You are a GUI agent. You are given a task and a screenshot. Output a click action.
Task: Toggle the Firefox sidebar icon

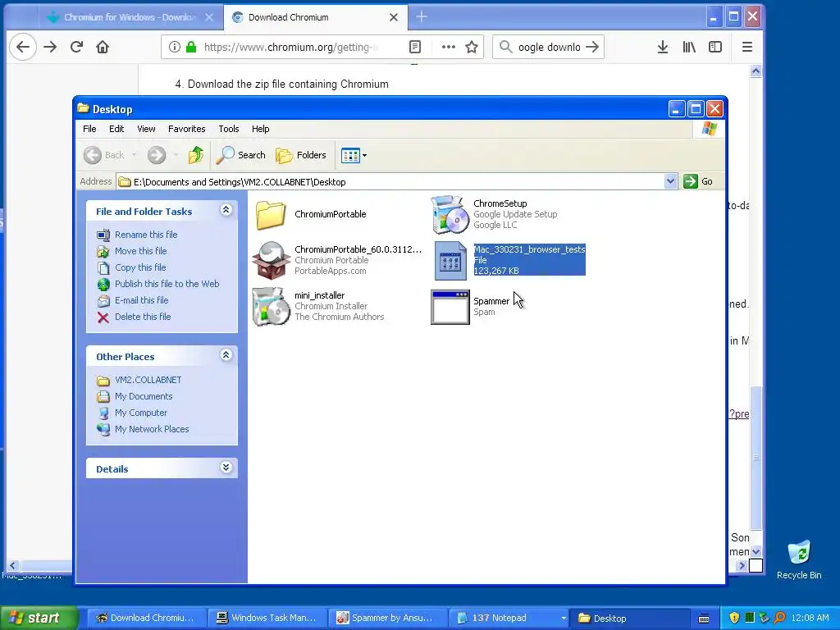pos(715,47)
